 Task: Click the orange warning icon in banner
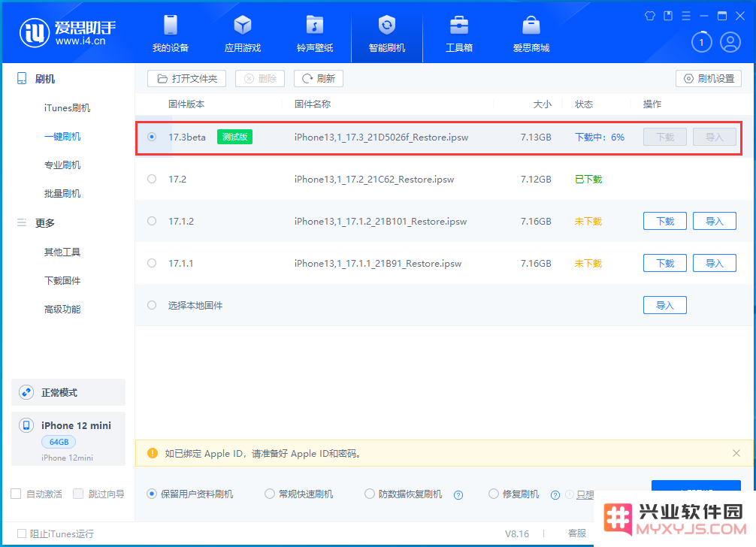(x=153, y=453)
